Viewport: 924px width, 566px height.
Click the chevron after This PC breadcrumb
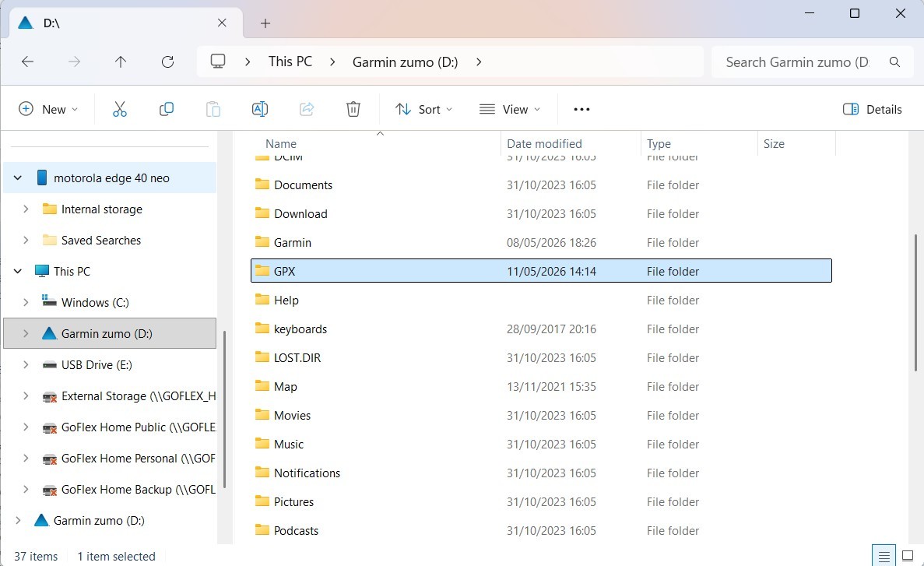click(x=332, y=62)
